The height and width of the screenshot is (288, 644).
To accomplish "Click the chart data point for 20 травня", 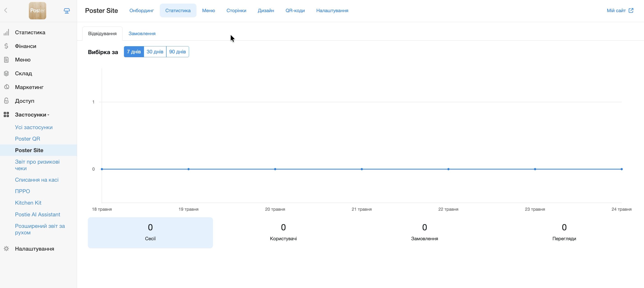I will [275, 169].
